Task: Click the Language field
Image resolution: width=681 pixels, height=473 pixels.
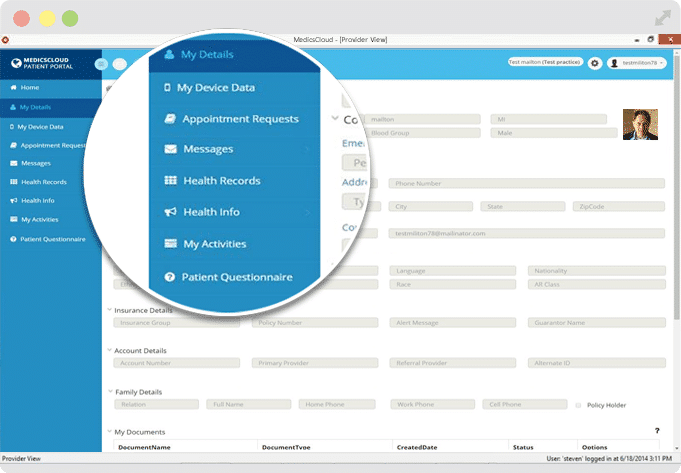Action: click(453, 271)
